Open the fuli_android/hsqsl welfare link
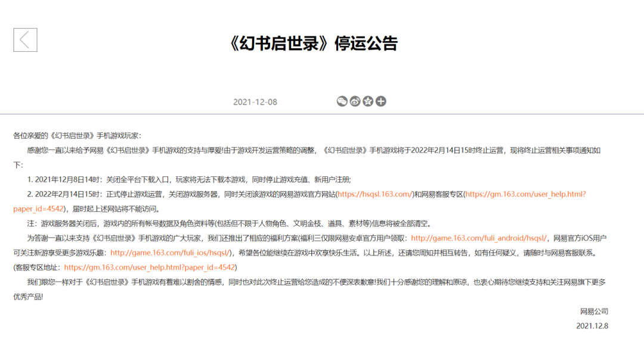644x340 pixels. [479, 238]
